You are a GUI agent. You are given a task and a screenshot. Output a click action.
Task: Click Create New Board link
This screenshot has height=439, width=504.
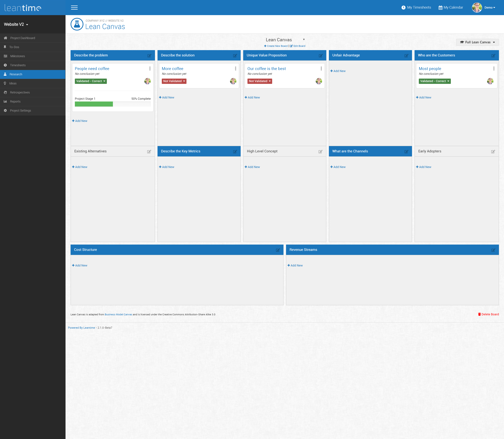276,46
